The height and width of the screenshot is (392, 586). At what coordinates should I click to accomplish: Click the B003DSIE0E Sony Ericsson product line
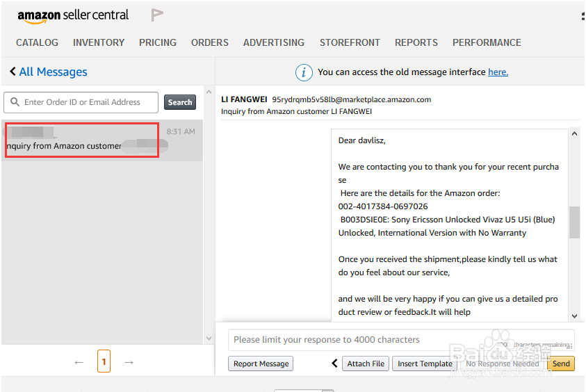coord(448,220)
